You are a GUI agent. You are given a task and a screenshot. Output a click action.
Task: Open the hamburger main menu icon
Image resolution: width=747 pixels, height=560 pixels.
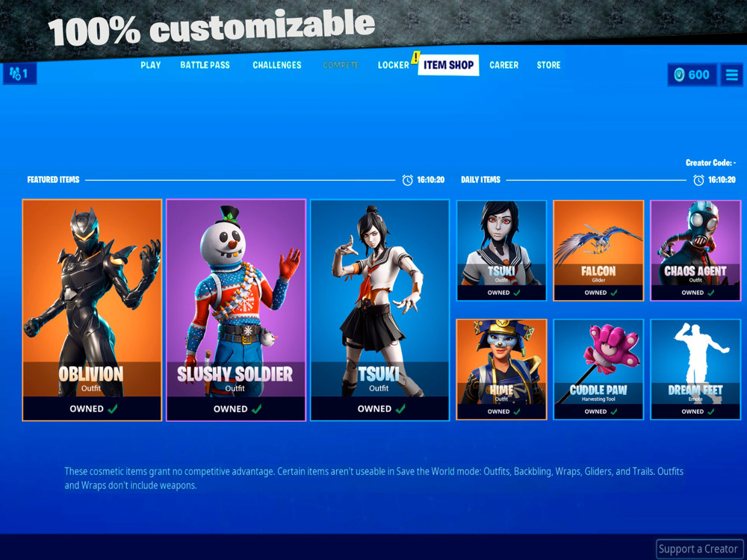pos(732,75)
